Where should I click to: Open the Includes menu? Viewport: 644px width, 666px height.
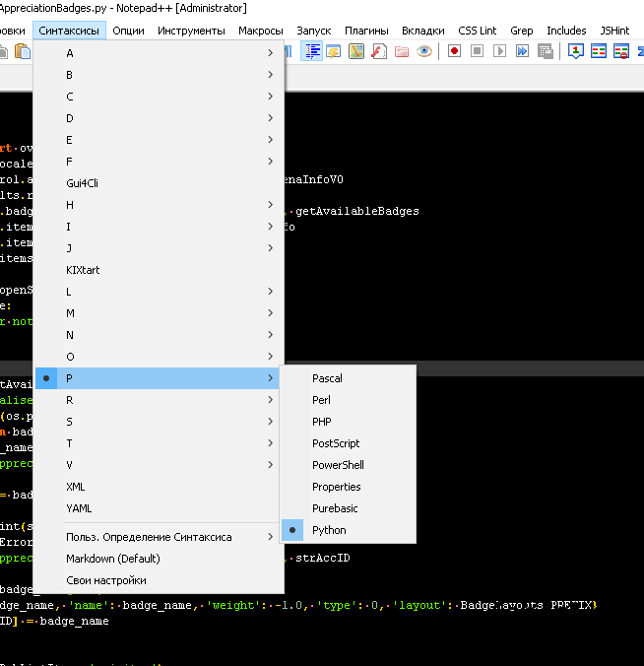click(x=566, y=31)
